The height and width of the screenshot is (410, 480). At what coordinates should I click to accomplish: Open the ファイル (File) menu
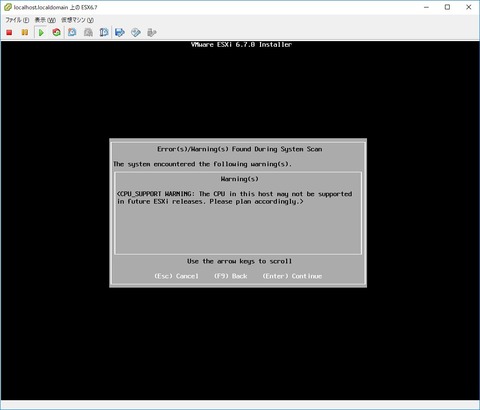(17, 20)
